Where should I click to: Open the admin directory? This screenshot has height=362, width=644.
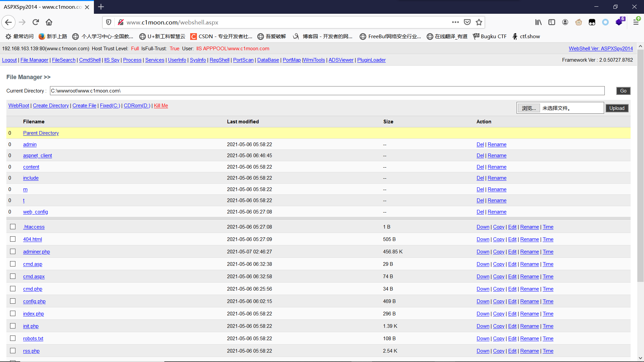(30, 144)
